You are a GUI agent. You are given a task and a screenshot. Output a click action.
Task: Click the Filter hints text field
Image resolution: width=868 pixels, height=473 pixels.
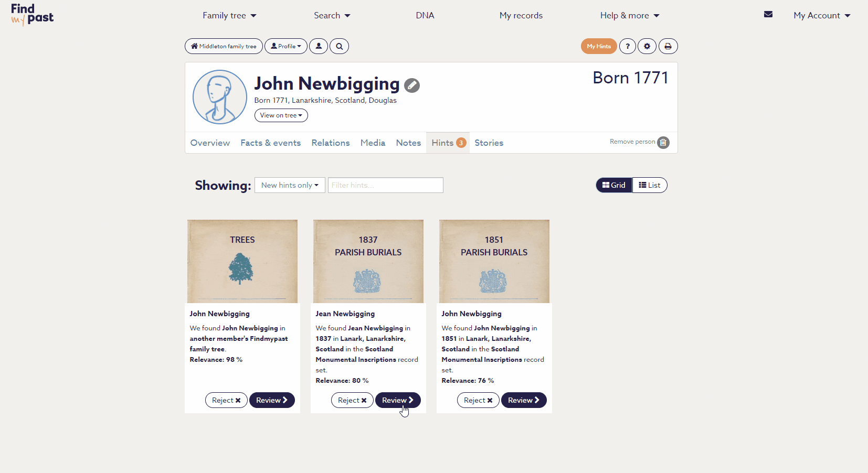(386, 185)
